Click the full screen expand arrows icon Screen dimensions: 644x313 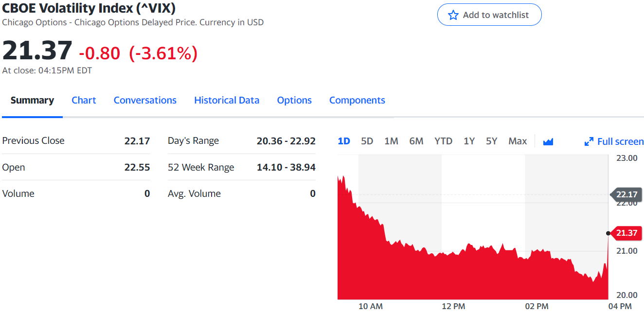point(589,142)
